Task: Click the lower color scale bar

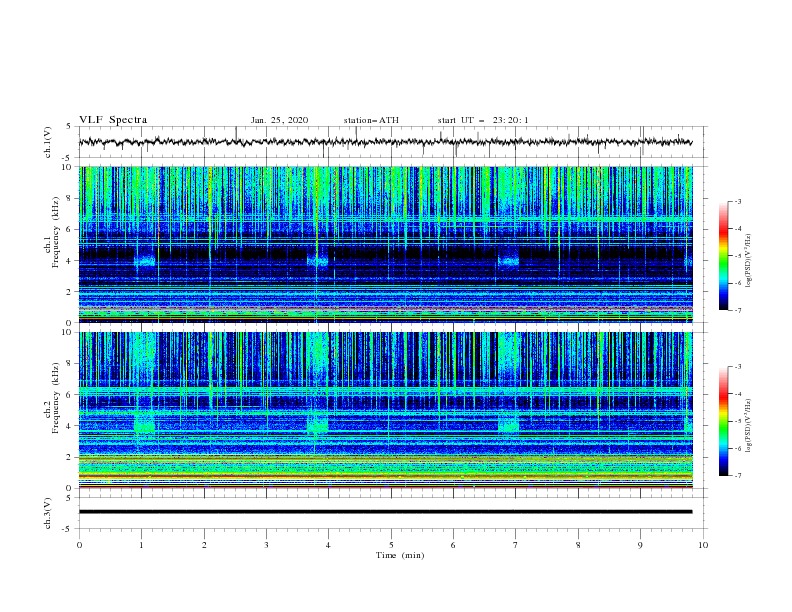Action: [x=723, y=421]
